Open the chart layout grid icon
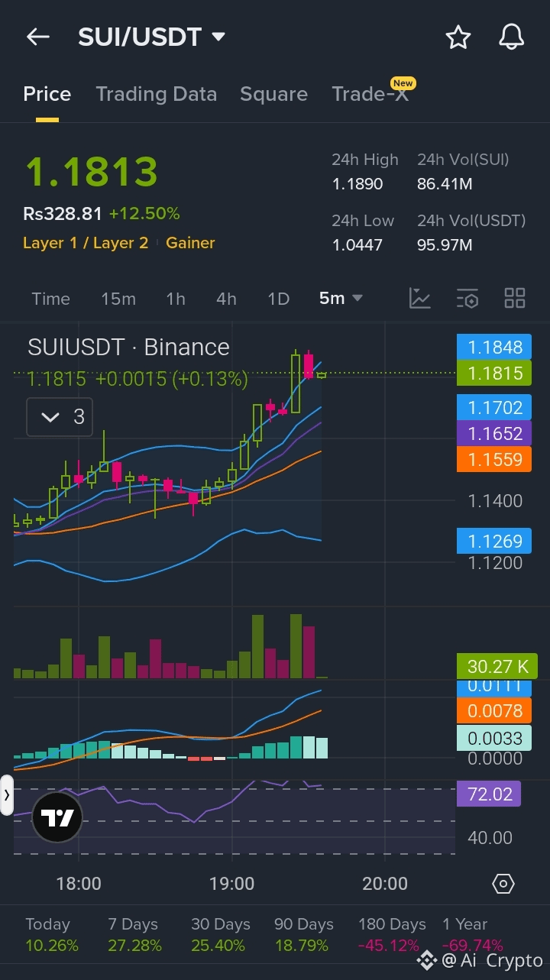550x980 pixels. [x=515, y=298]
